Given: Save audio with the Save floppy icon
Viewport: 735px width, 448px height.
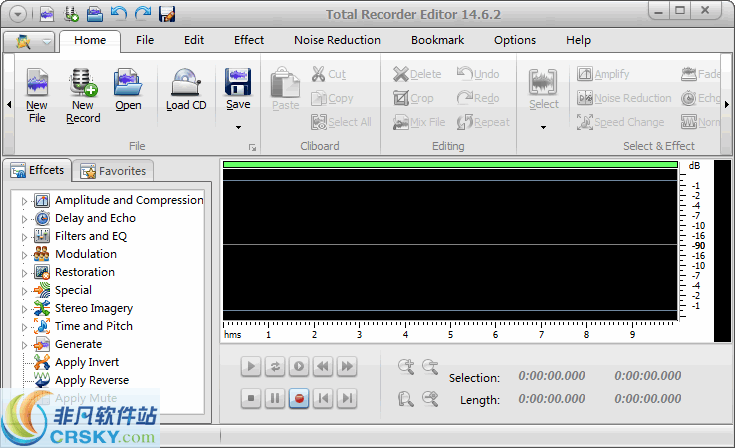Looking at the screenshot, I should (238, 82).
